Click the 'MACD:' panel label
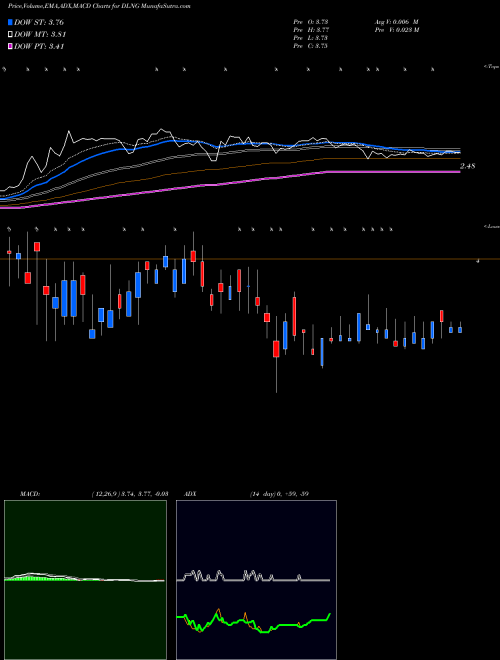Image resolution: width=500 pixels, height=660 pixels. pyautogui.click(x=29, y=494)
